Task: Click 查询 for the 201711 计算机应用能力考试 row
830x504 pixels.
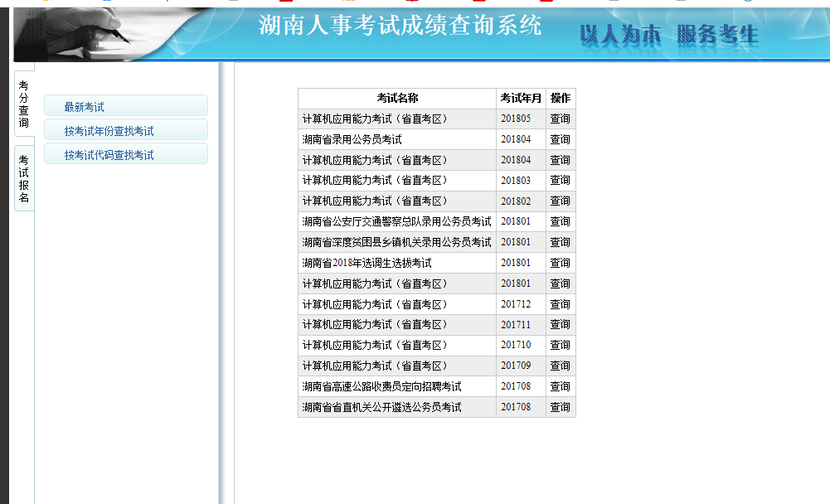Action: click(x=561, y=324)
